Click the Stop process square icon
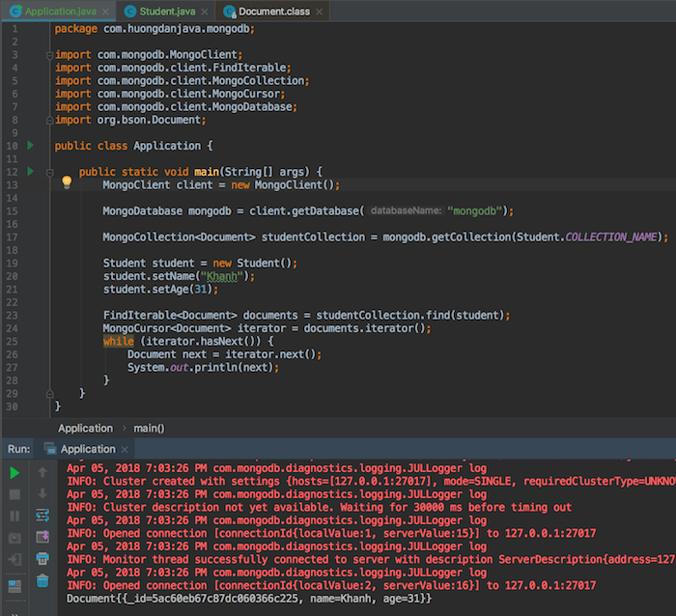Image resolution: width=676 pixels, height=616 pixels. (14, 494)
